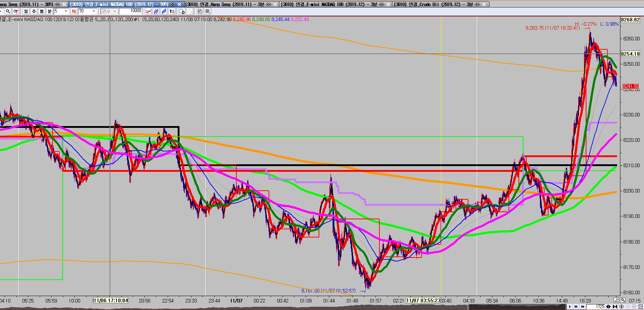Image resolution: width=644 pixels, height=310 pixels.
Task: Grab the left handle of chart range slider
Action: [468, 307]
